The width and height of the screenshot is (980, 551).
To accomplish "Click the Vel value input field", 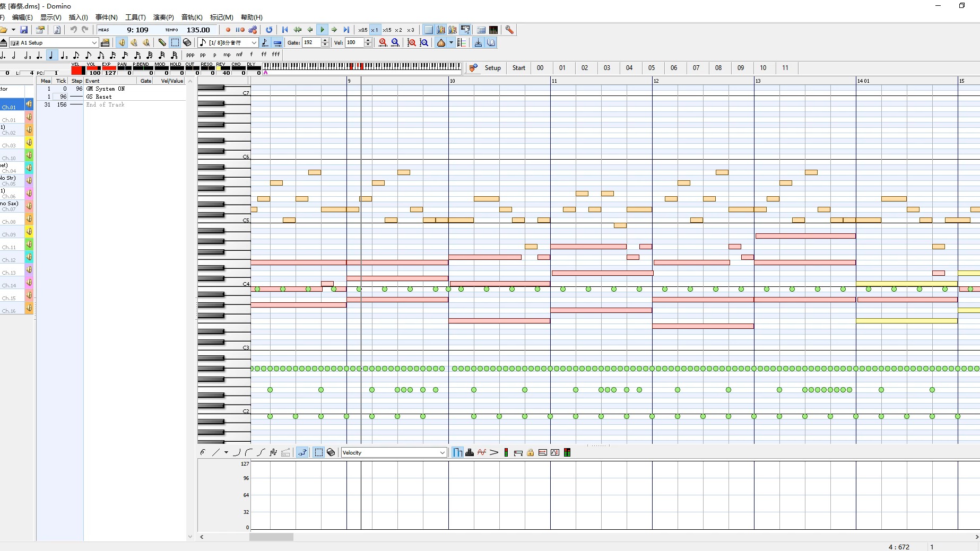I will tap(354, 43).
